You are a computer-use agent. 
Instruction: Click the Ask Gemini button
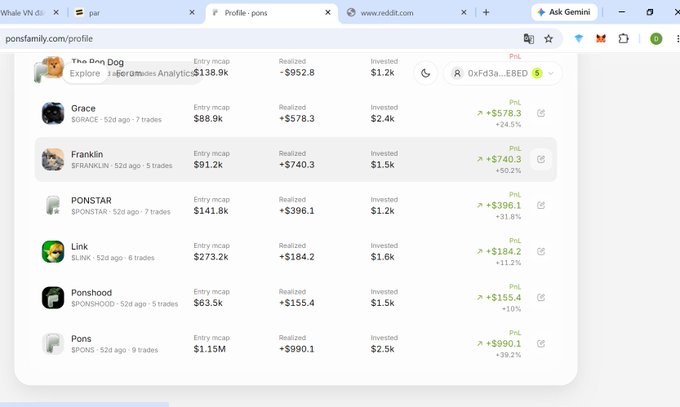pyautogui.click(x=564, y=12)
